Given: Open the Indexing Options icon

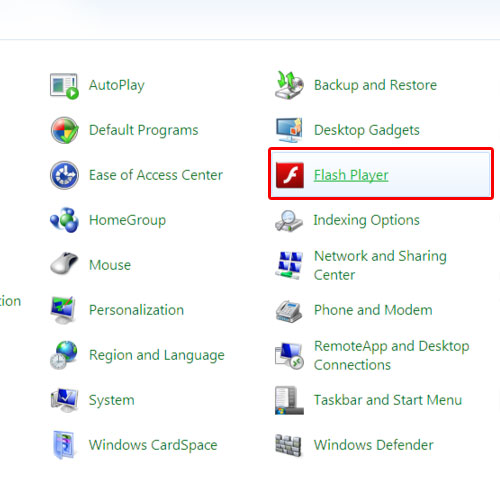Looking at the screenshot, I should 289,221.
